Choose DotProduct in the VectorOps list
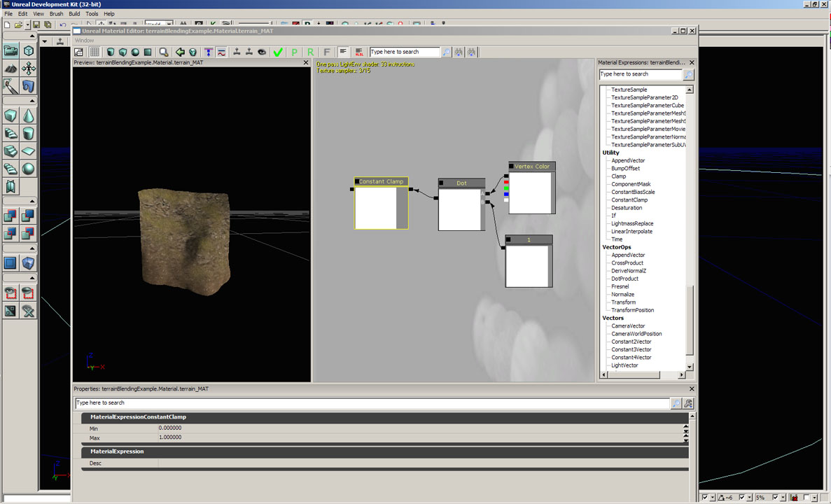 tap(624, 279)
